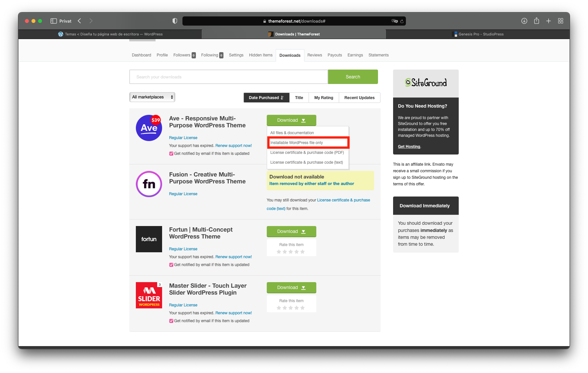
Task: Open Safari downloads icon
Action: pyautogui.click(x=524, y=21)
